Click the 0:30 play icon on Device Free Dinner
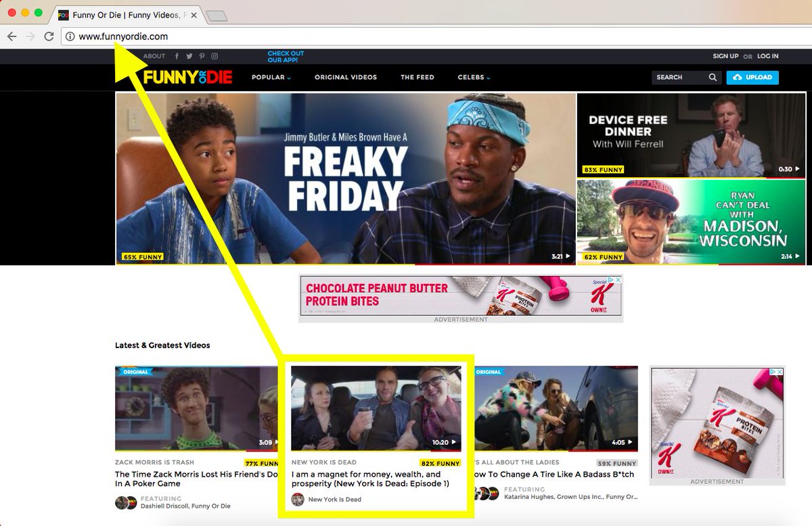This screenshot has height=526, width=812. pyautogui.click(x=798, y=169)
